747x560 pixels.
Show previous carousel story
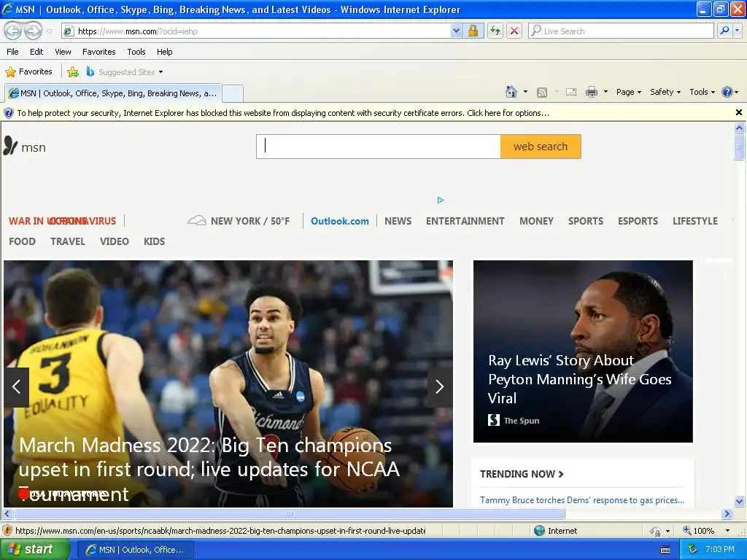pyautogui.click(x=17, y=386)
